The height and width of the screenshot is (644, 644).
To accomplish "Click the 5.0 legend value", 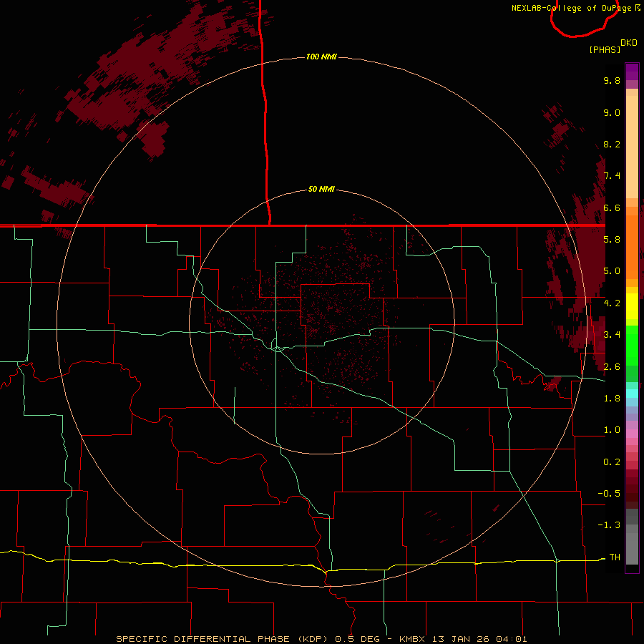I will [612, 271].
